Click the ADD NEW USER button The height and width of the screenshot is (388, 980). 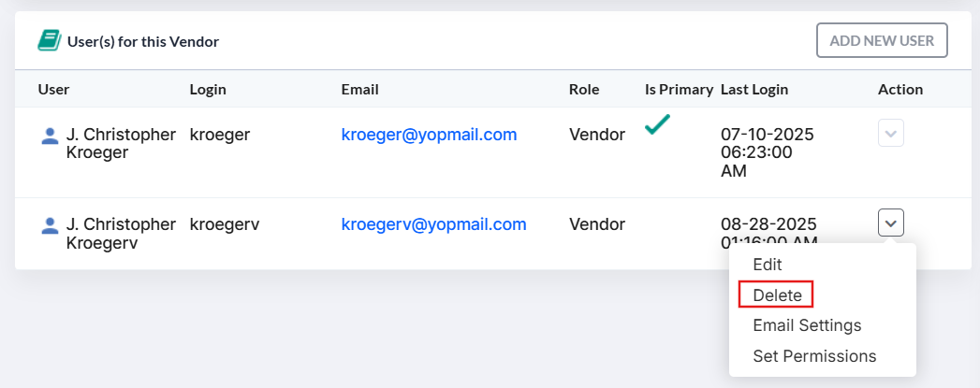882,40
